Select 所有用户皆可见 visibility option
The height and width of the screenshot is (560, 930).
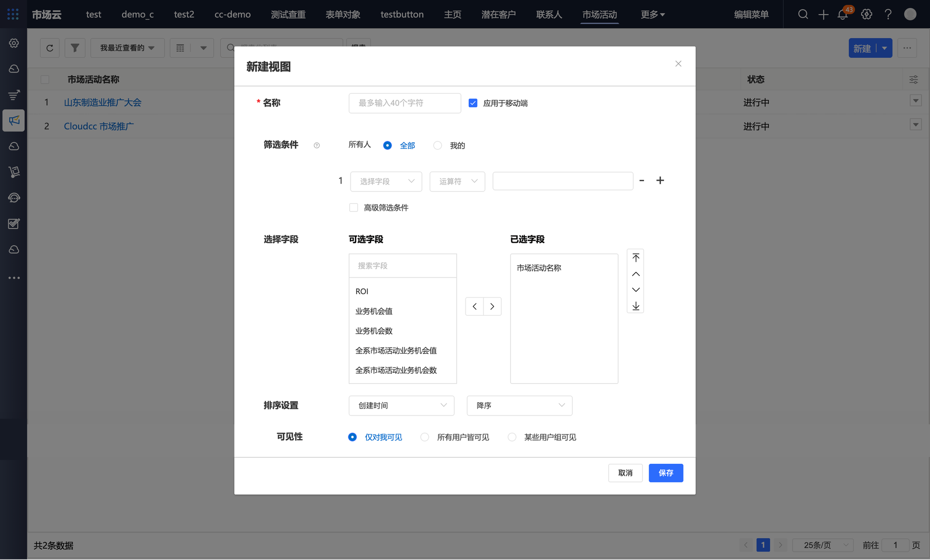(425, 437)
